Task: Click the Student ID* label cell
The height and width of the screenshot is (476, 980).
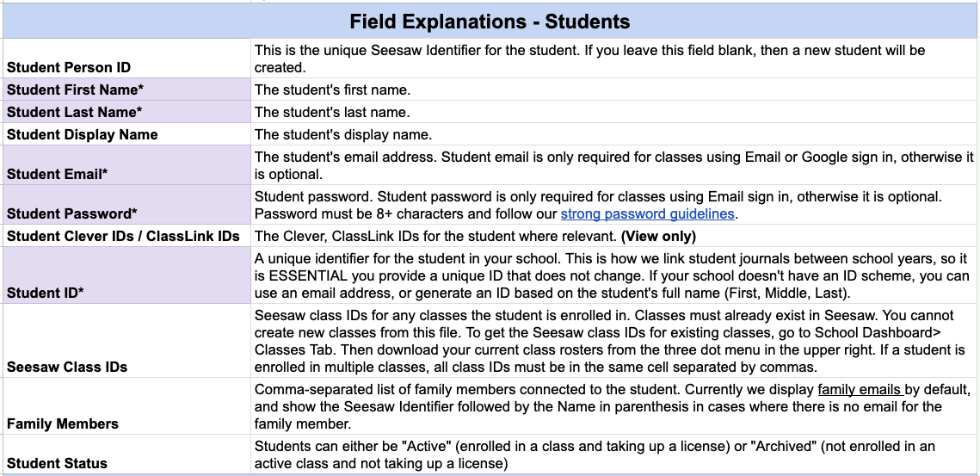Action: tap(126, 275)
